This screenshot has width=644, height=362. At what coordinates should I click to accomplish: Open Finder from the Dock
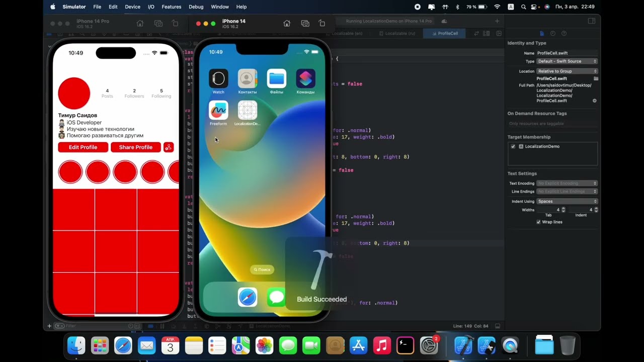tap(76, 345)
